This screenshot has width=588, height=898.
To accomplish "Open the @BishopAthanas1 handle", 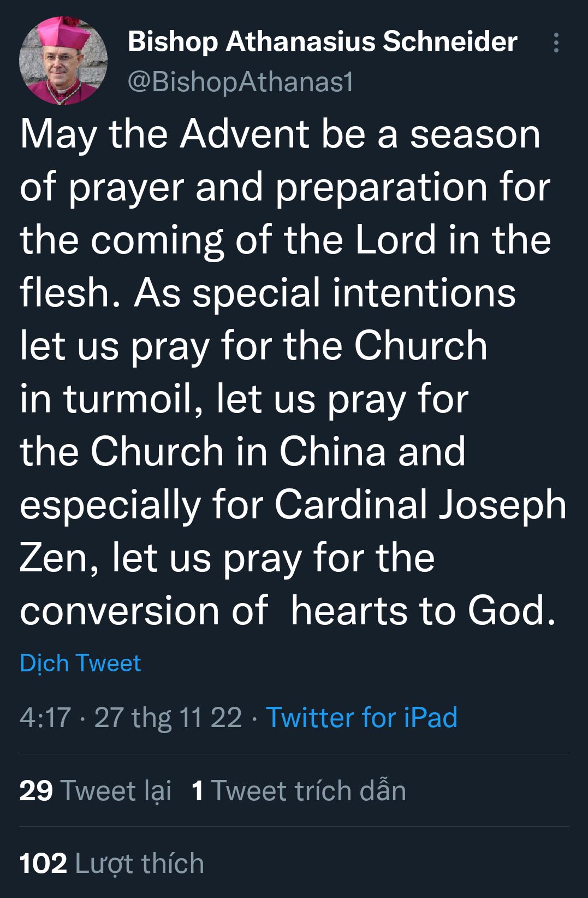I will [241, 82].
